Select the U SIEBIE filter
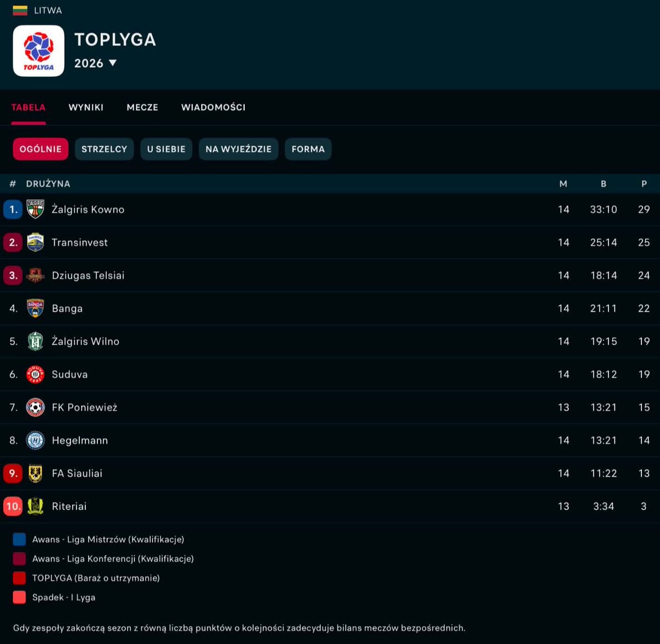Viewport: 660px width, 644px height. click(166, 149)
